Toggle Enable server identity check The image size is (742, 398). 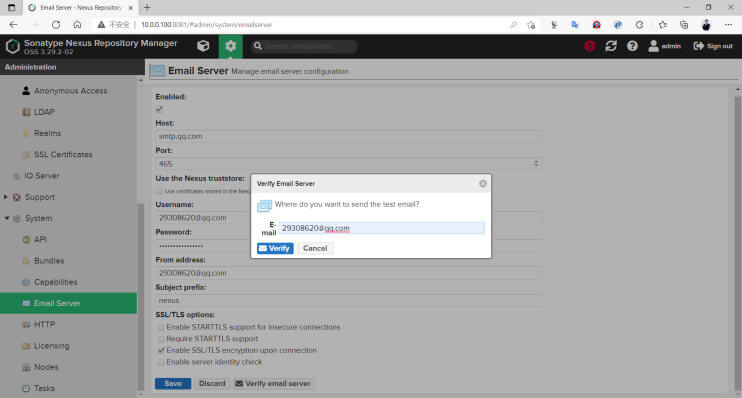click(161, 362)
